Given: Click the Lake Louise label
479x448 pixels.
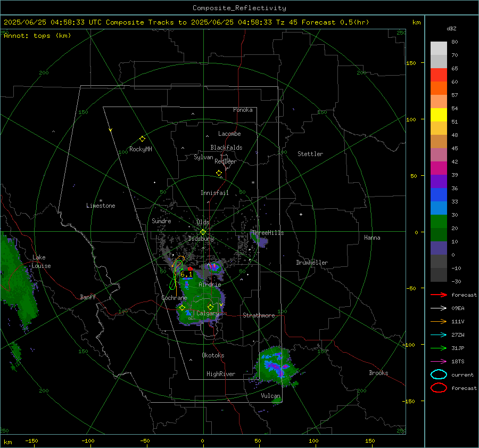Looking at the screenshot, I should 41,262.
